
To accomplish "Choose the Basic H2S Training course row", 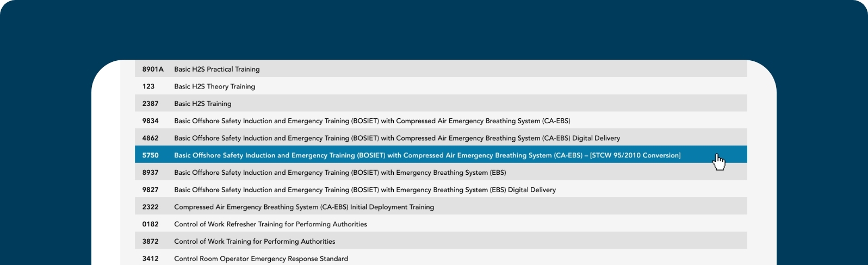I will click(202, 104).
